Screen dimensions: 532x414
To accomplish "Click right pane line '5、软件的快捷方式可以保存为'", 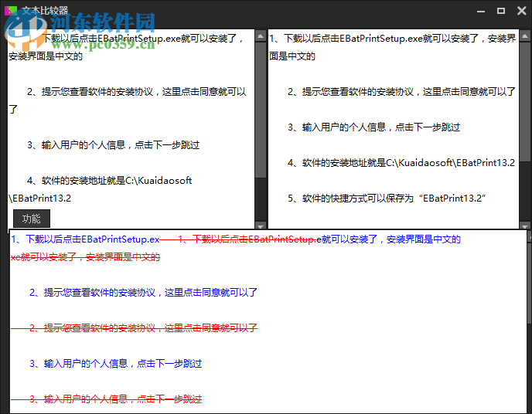I will [387, 199].
